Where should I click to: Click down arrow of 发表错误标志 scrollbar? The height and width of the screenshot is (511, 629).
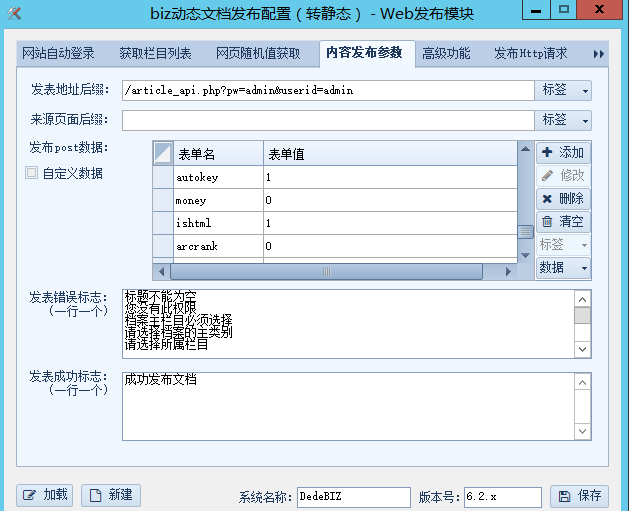click(x=581, y=349)
